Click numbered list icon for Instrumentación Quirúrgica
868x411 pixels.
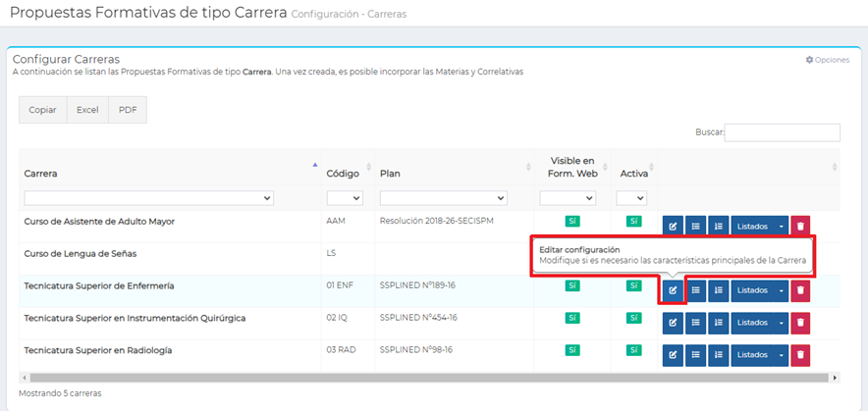(x=718, y=323)
